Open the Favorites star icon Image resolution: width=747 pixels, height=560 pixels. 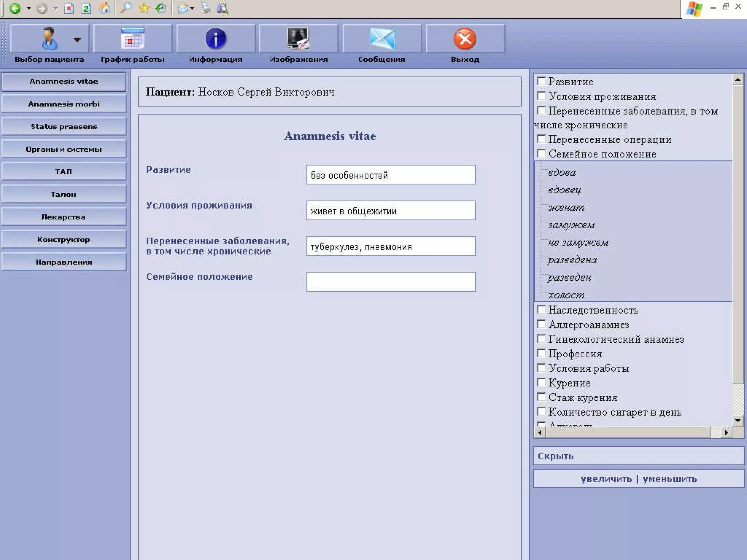click(144, 8)
